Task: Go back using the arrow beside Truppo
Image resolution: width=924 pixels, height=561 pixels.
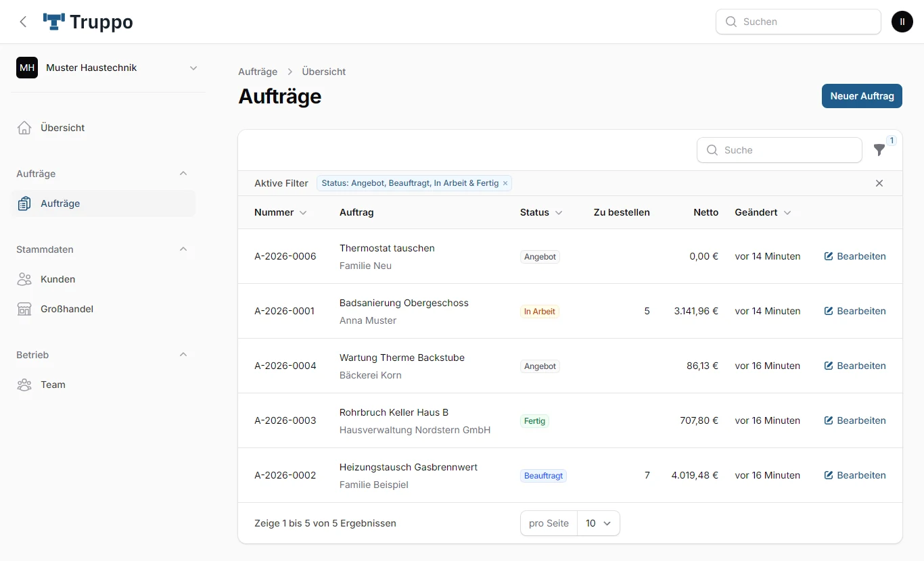Action: click(23, 22)
